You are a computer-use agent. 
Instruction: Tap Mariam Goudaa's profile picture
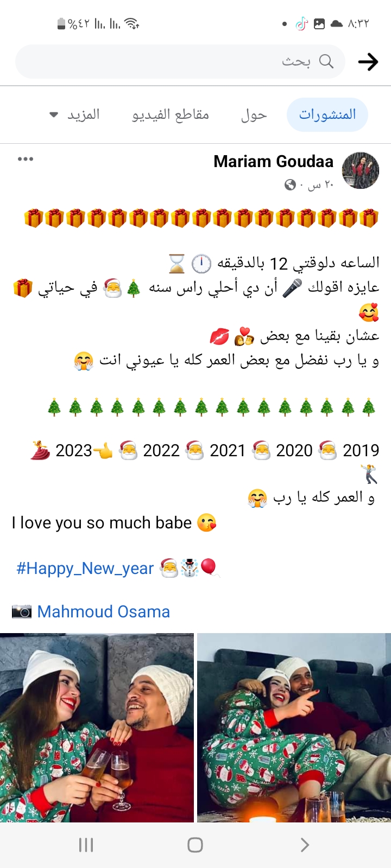click(x=360, y=170)
